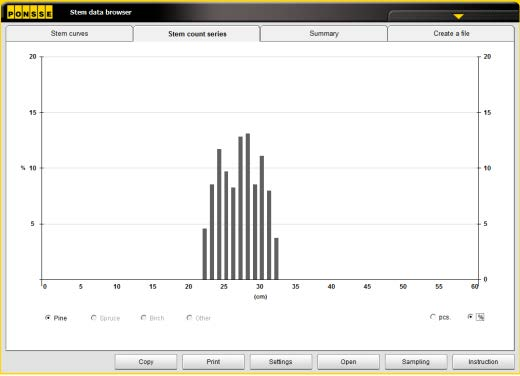Switch units to pcs. radio button
The width and height of the screenshot is (520, 376).
[433, 317]
